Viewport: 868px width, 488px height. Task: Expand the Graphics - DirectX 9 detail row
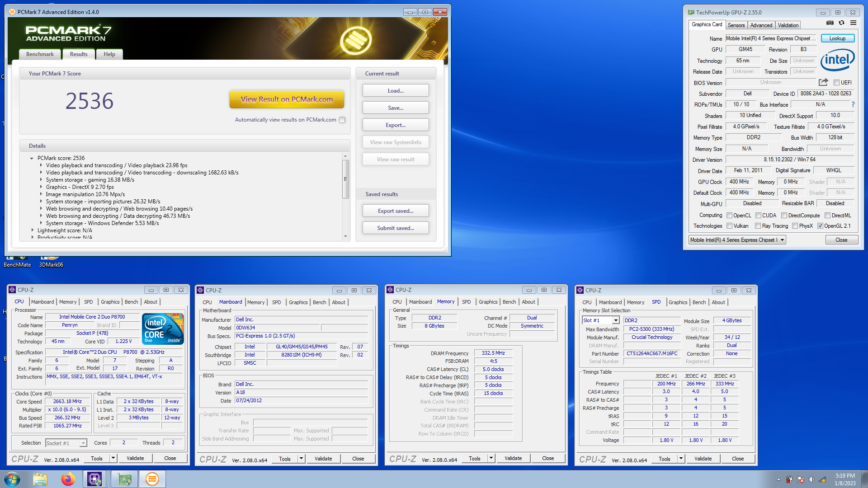pyautogui.click(x=41, y=187)
